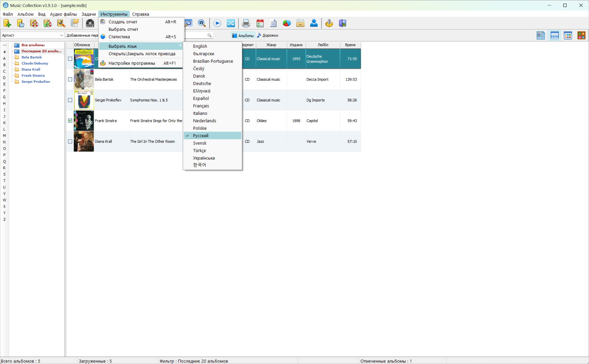
Task: Click the shuffle icon in toolbar
Action: [231, 23]
